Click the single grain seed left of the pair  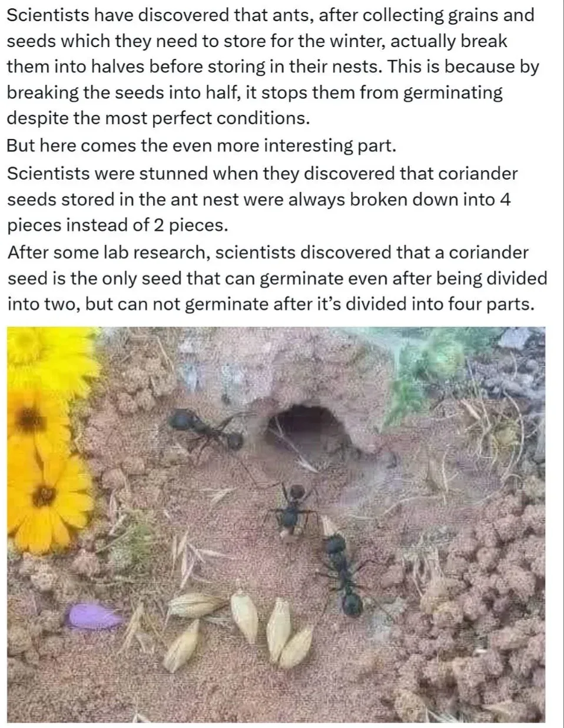(245, 617)
